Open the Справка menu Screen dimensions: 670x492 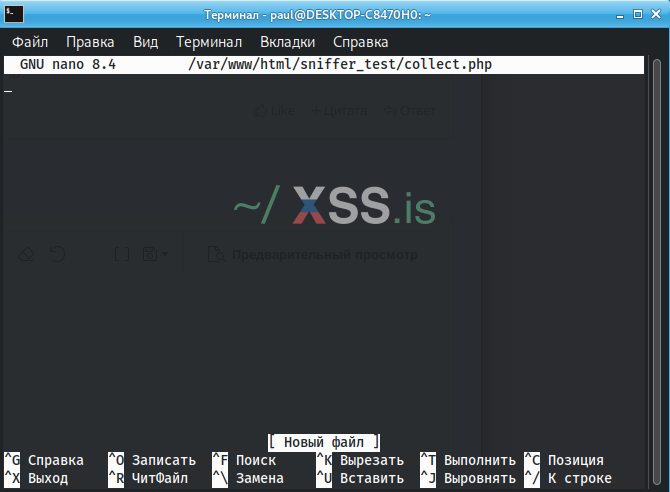361,42
